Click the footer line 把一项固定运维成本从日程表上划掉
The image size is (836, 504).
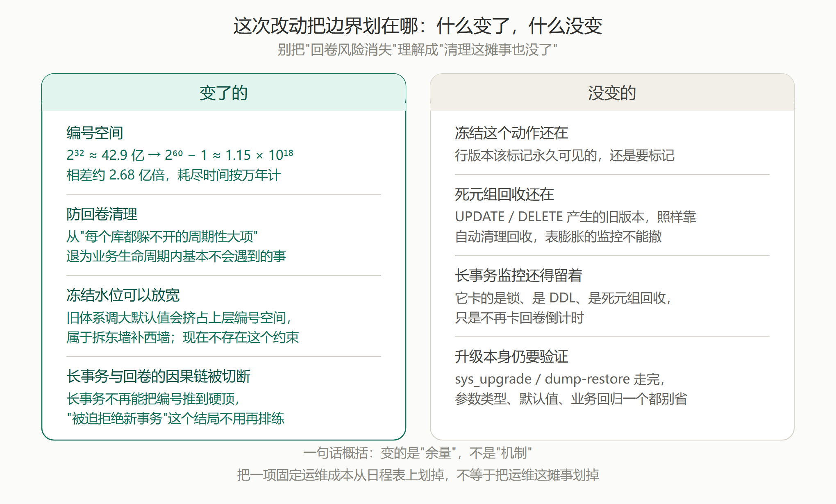click(x=418, y=475)
